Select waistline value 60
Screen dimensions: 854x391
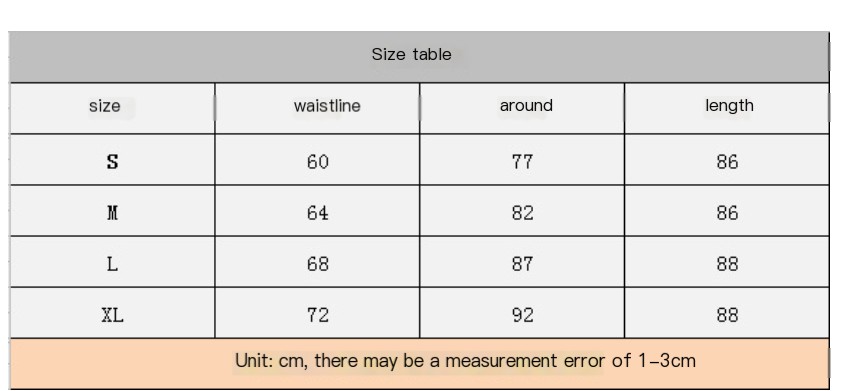[x=318, y=162]
